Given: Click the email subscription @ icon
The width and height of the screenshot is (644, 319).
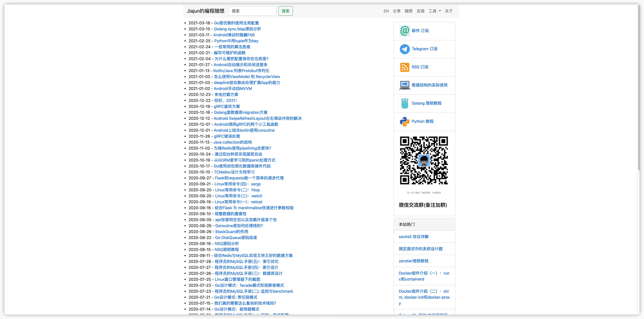Looking at the screenshot, I should point(405,31).
